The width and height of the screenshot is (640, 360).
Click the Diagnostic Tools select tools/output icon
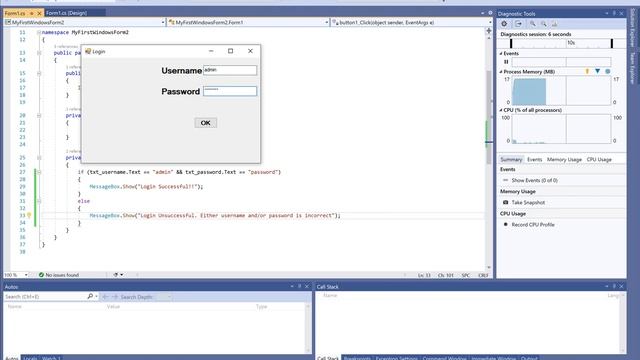click(x=518, y=24)
